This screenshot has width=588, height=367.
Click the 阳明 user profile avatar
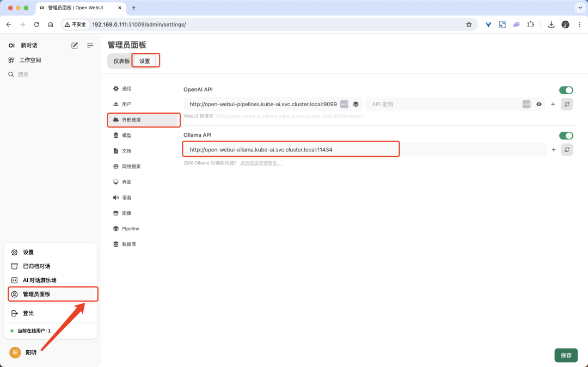click(15, 352)
